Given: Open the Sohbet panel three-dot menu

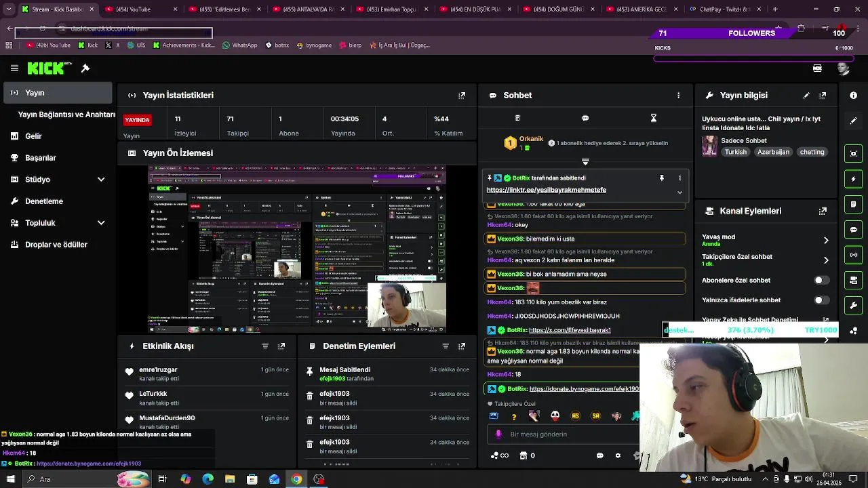Looking at the screenshot, I should [678, 96].
